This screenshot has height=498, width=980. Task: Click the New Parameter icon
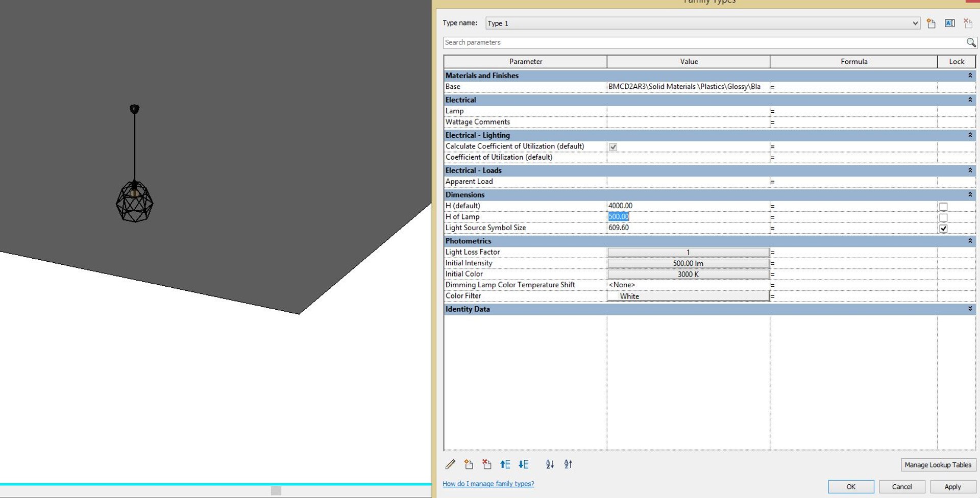click(469, 464)
